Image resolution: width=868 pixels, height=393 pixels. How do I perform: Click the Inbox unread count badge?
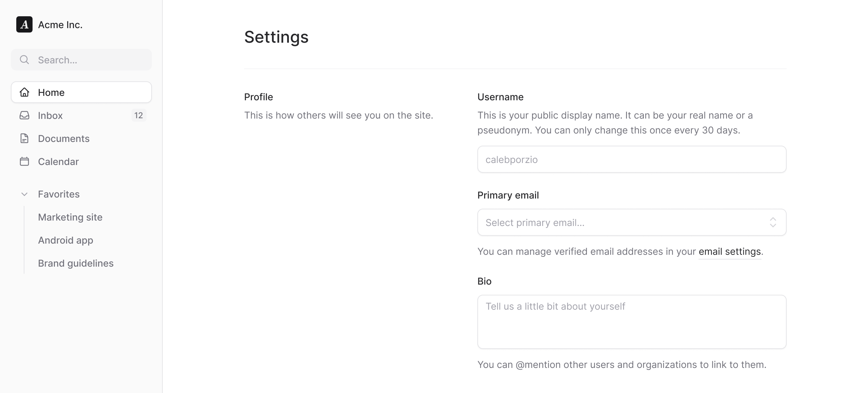click(x=138, y=115)
